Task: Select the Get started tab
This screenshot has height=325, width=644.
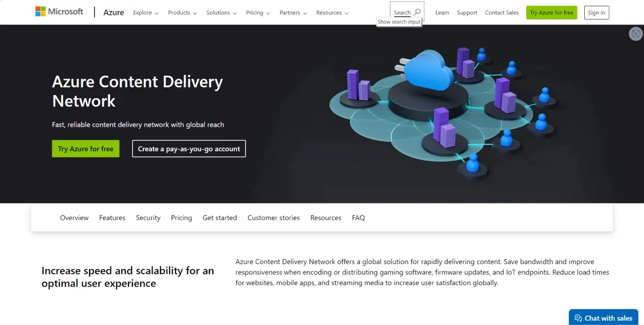Action: tap(220, 218)
